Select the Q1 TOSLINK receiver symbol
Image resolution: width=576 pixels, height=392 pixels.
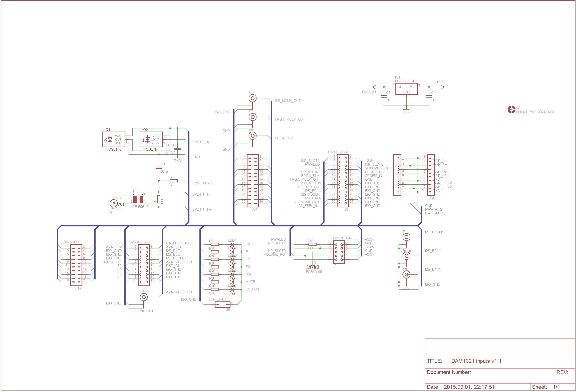(114, 139)
